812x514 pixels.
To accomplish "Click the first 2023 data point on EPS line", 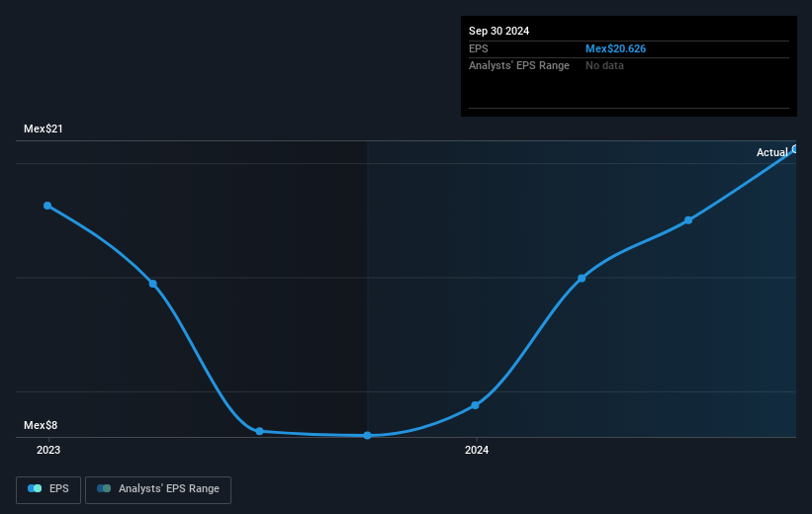I will pyautogui.click(x=47, y=206).
